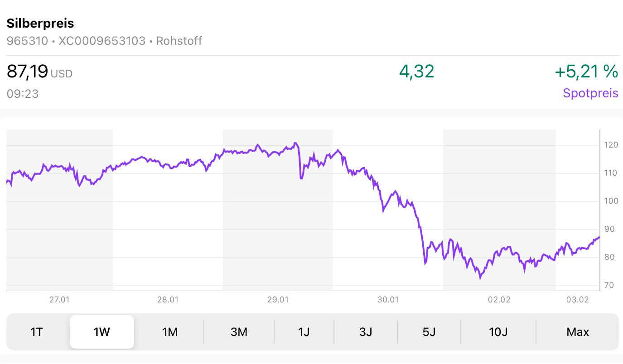Choose the 5J time range

[429, 332]
